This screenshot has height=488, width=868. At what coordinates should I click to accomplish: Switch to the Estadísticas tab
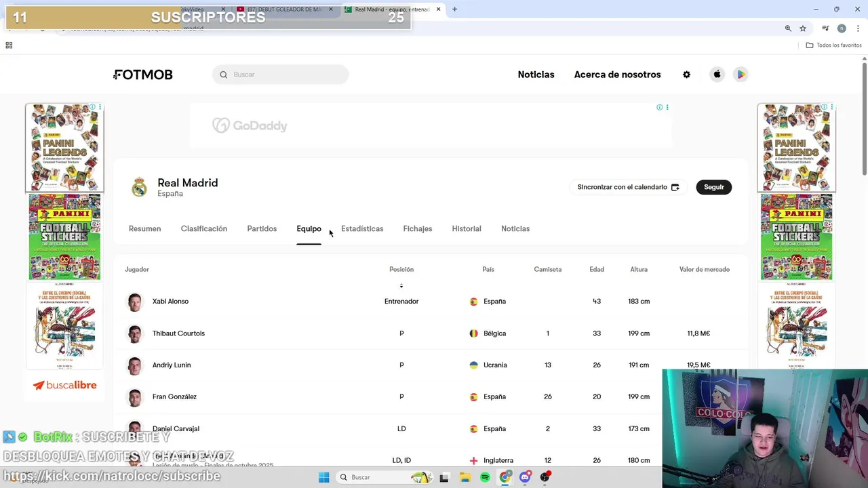click(x=362, y=229)
